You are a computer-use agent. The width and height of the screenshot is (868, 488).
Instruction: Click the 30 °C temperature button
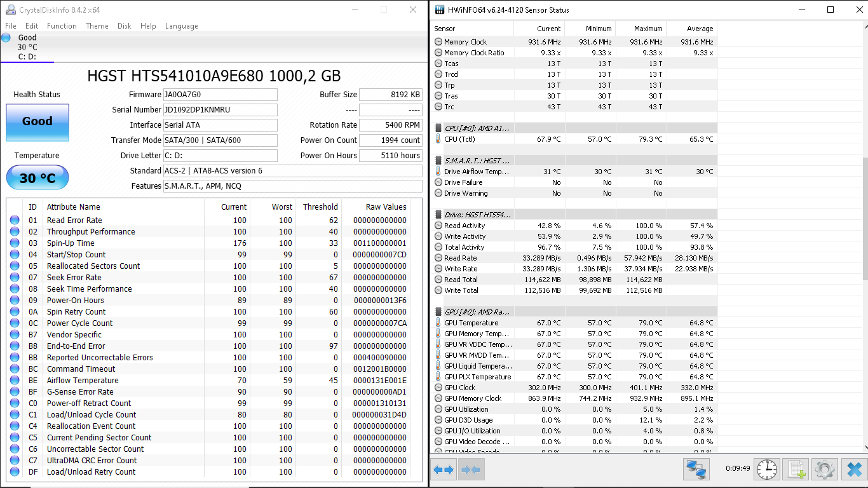[37, 178]
